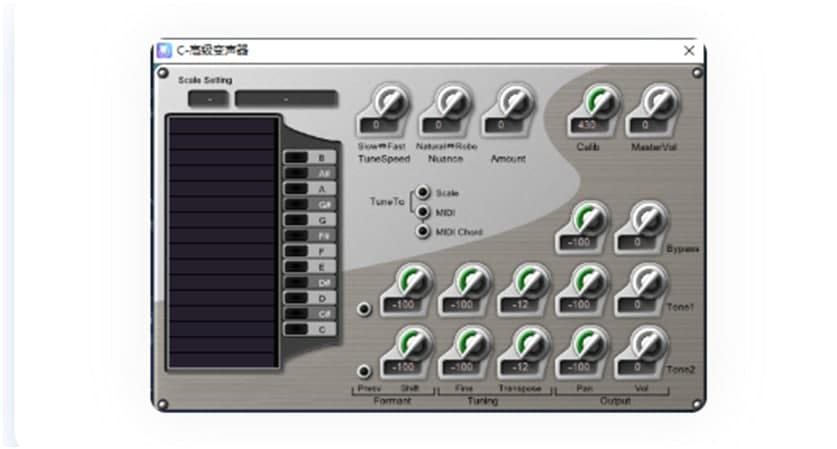Toggle the D note key
The width and height of the screenshot is (837, 449).
coord(310,298)
